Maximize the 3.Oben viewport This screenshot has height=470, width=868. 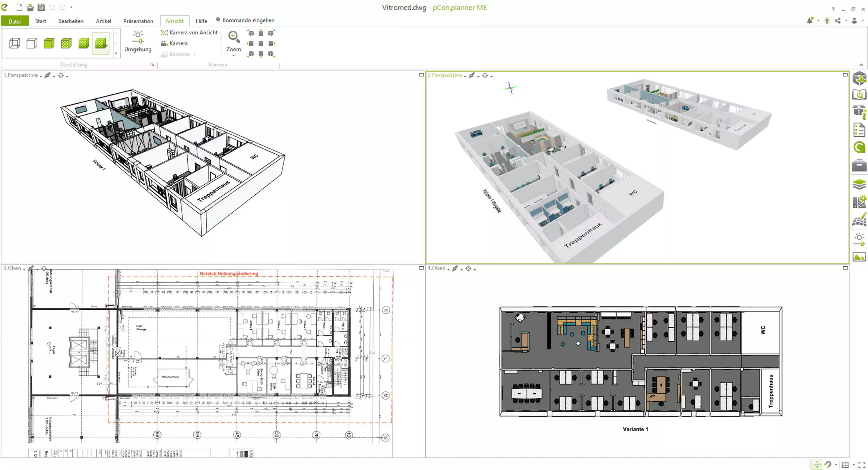421,268
